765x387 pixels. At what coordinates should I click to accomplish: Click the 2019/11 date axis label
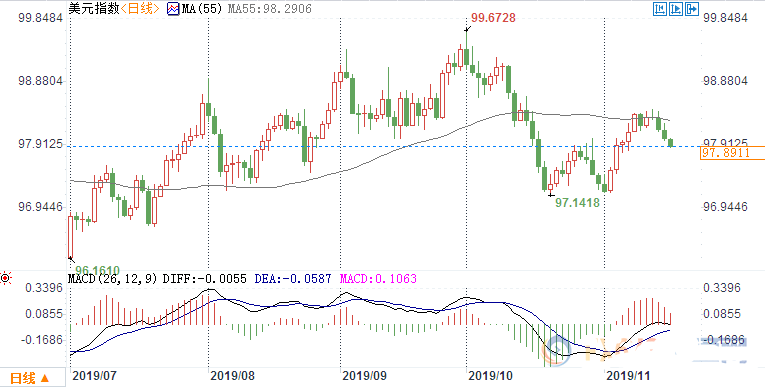[x=627, y=375]
